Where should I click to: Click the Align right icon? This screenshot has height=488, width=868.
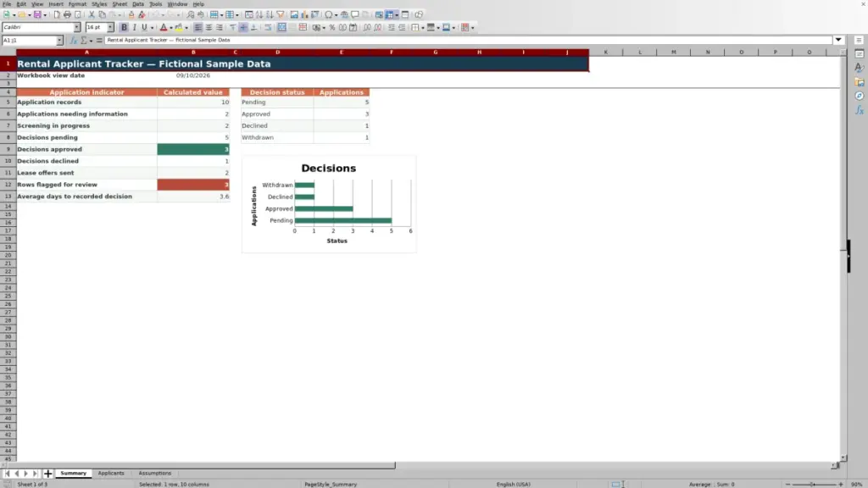[x=220, y=28]
